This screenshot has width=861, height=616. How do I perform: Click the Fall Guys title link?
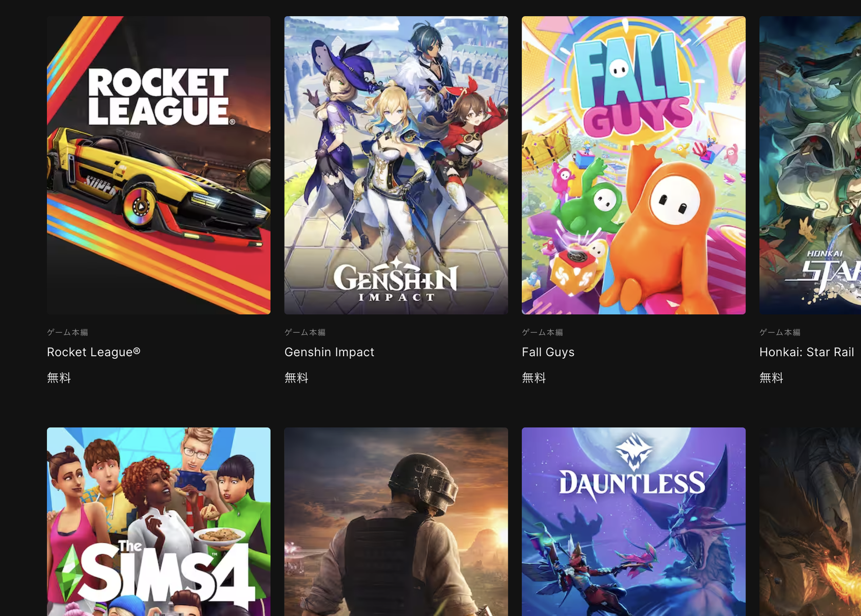tap(548, 352)
